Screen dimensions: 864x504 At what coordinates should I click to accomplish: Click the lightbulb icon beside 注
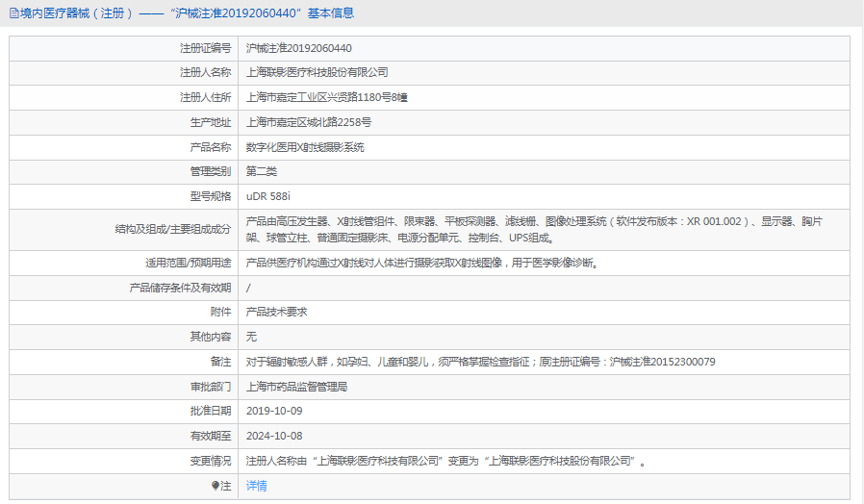216,486
